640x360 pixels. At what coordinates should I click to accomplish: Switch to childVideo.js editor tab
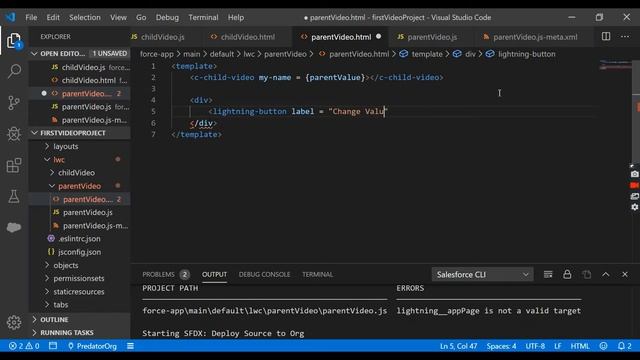click(x=162, y=37)
